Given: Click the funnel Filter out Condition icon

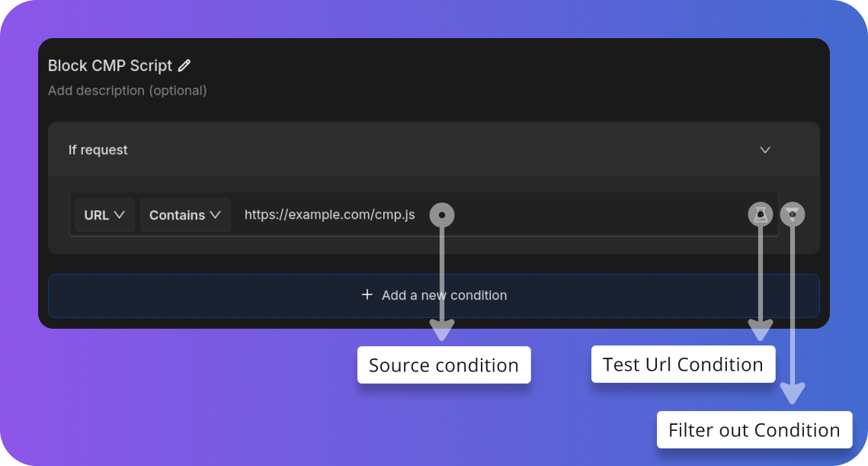Looking at the screenshot, I should click(793, 214).
